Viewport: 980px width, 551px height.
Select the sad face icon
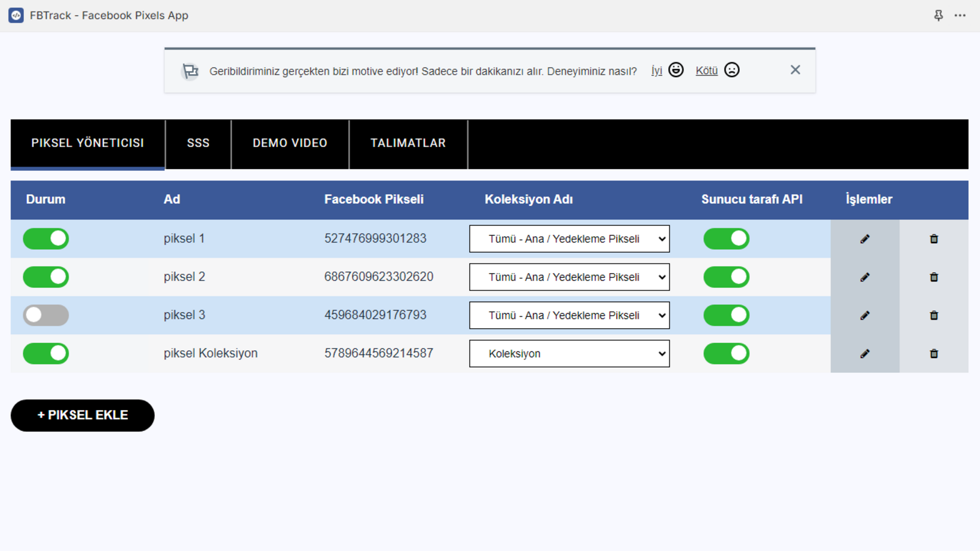(732, 70)
